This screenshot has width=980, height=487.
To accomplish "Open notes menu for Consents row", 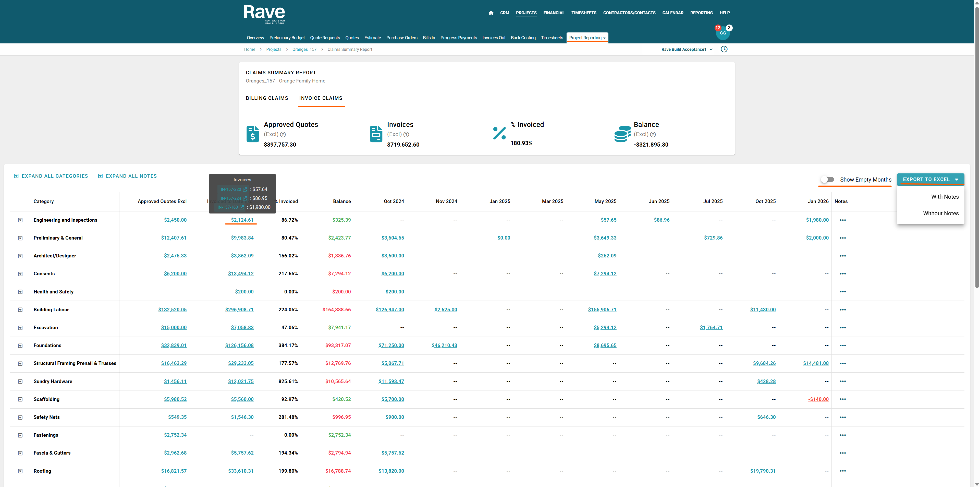I will click(843, 274).
